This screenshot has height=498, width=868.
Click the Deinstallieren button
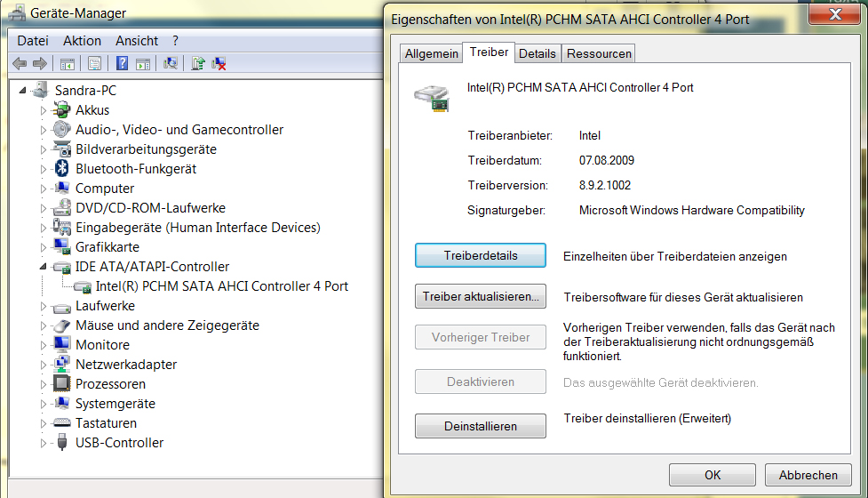pos(481,426)
